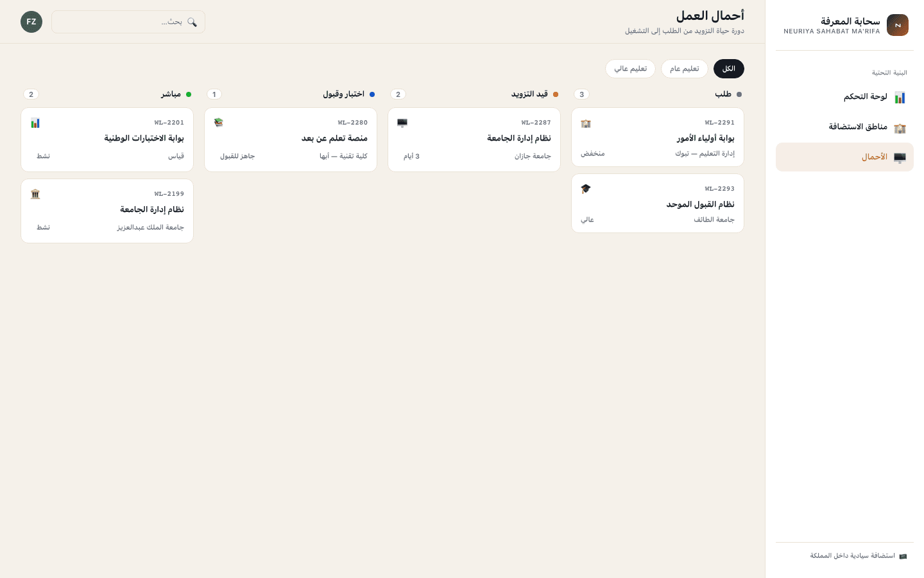The image size is (924, 578).
Task: Open نظام إدارة الجامعة card WL-2199 title
Action: tap(151, 209)
